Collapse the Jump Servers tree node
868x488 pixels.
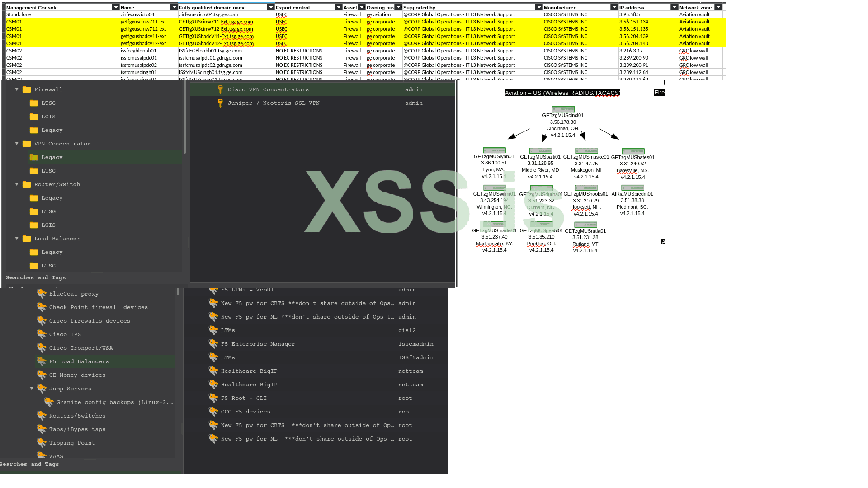[32, 389]
